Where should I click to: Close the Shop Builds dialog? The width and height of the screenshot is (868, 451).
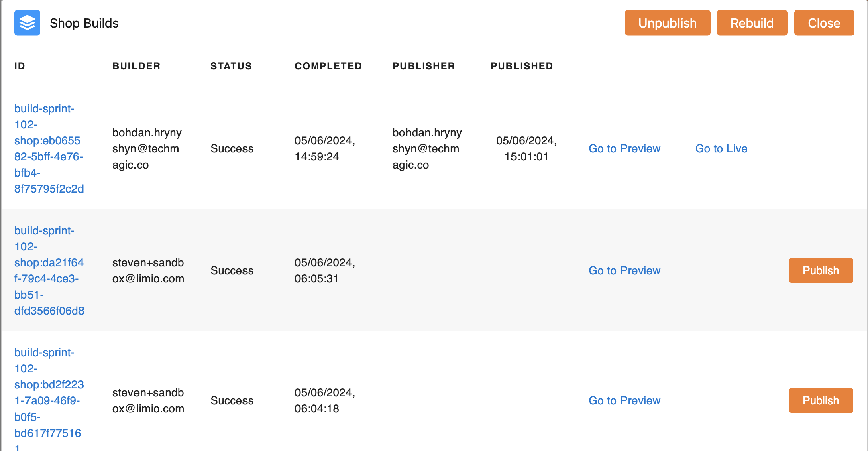pos(824,23)
